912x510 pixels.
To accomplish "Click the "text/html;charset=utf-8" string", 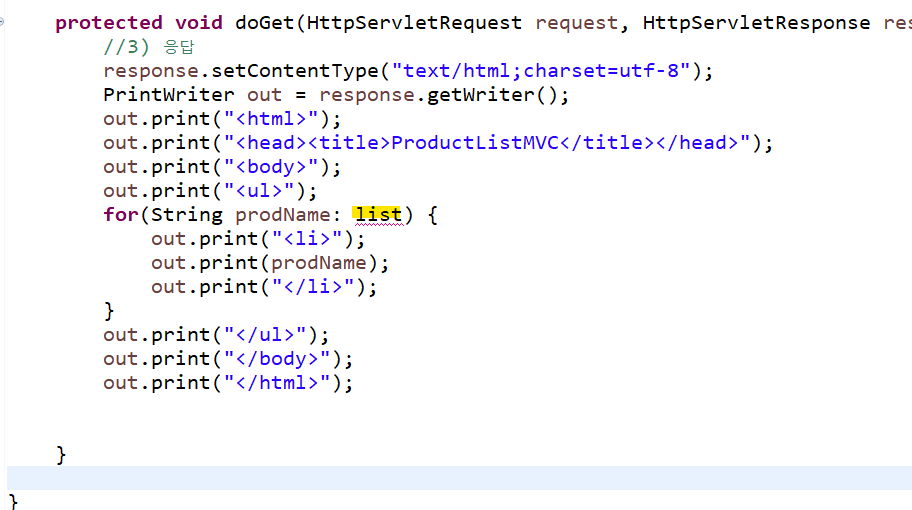I will click(x=541, y=71).
